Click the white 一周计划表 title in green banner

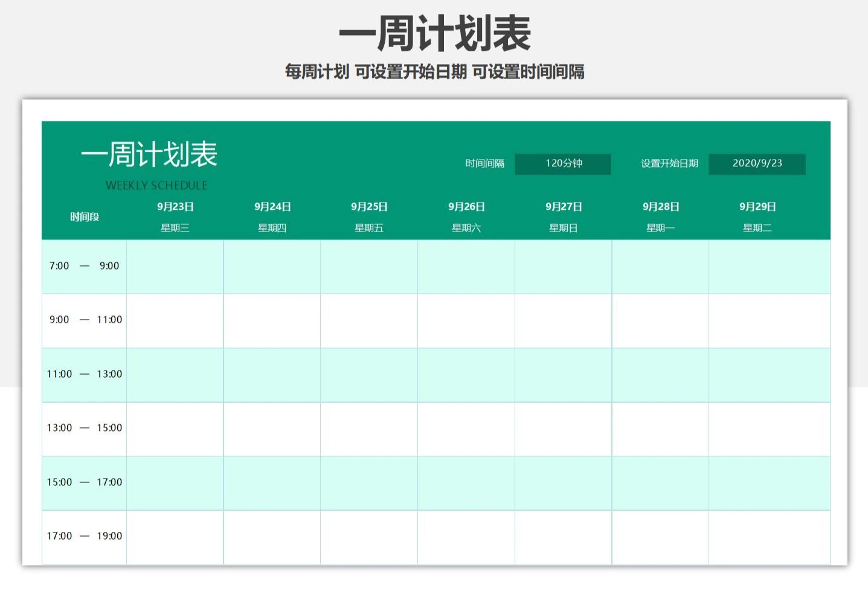tap(149, 155)
